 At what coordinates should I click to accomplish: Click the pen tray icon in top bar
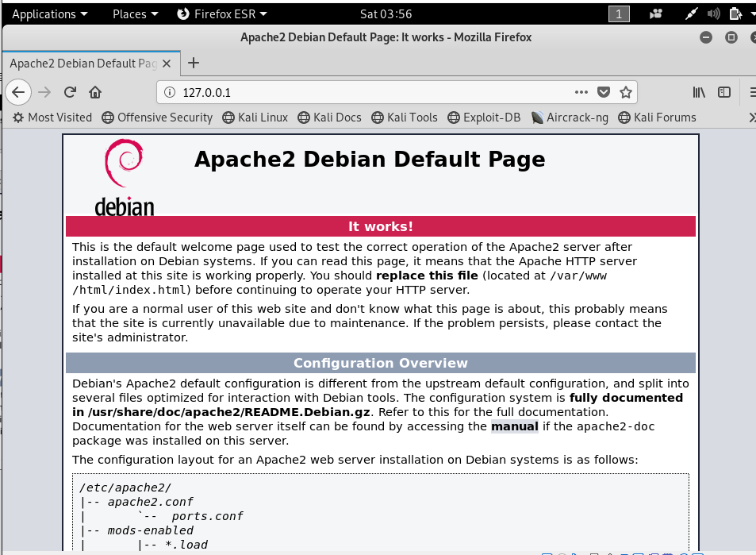[x=692, y=14]
